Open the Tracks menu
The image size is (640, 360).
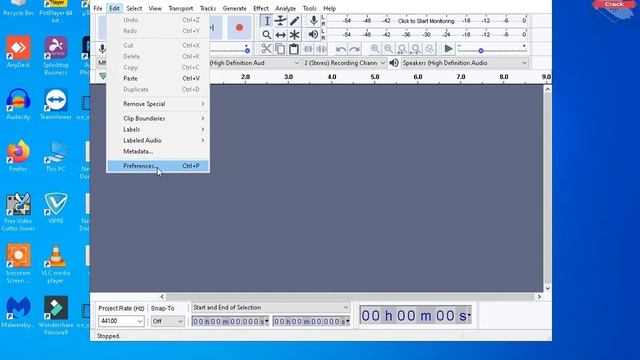208,8
